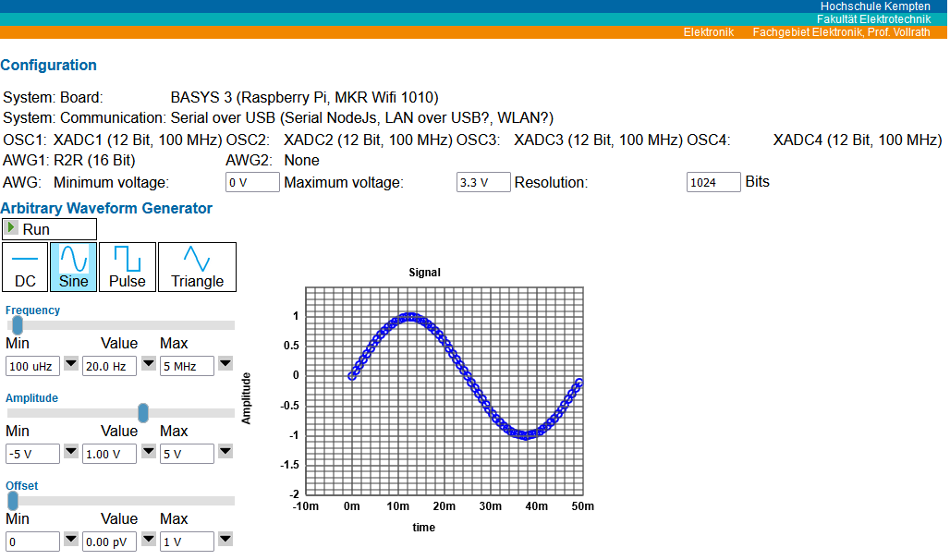
Task: Open the Frequency Value unit dropdown
Action: [x=148, y=366]
